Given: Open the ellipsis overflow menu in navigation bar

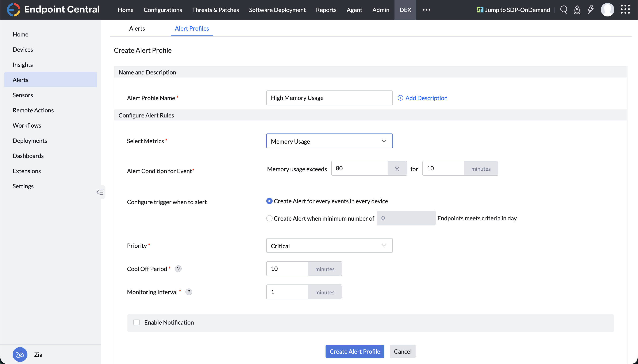Looking at the screenshot, I should [426, 9].
